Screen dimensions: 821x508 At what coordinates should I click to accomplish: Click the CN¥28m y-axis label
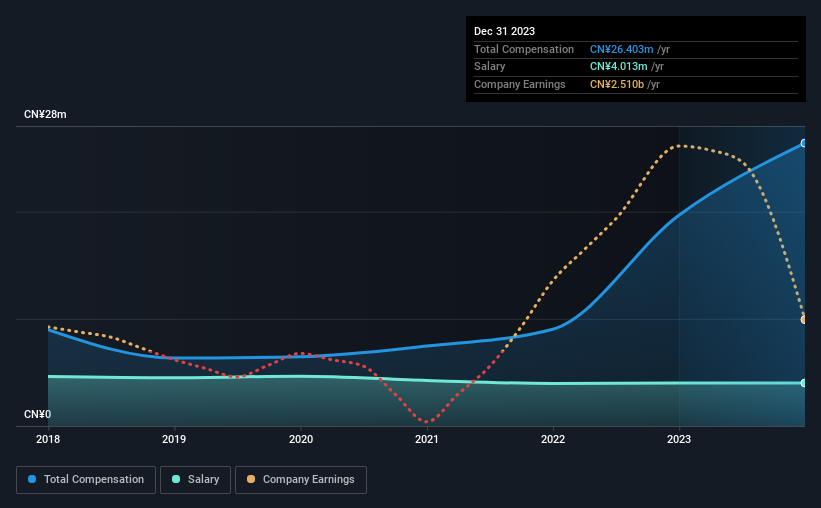point(45,114)
